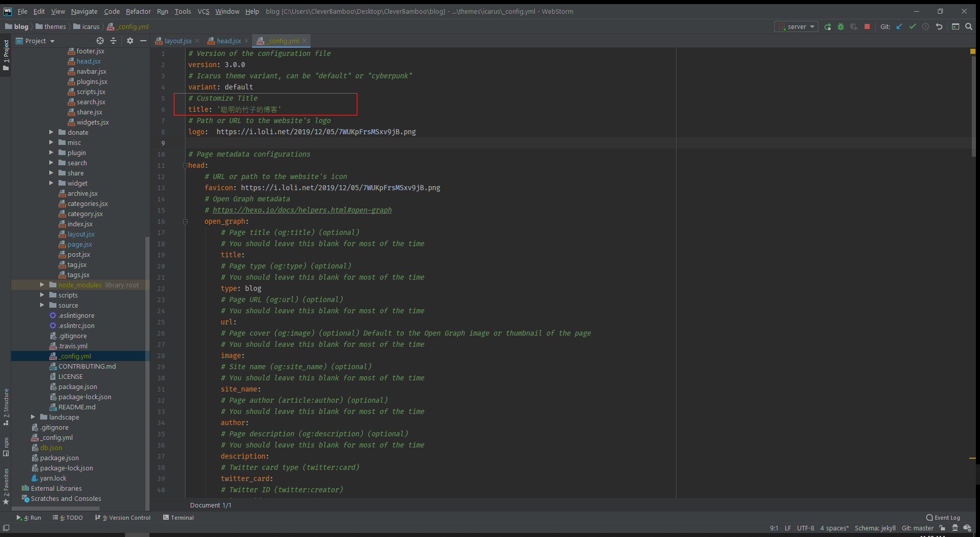
Task: Expand the source folder in Project view
Action: 42,305
